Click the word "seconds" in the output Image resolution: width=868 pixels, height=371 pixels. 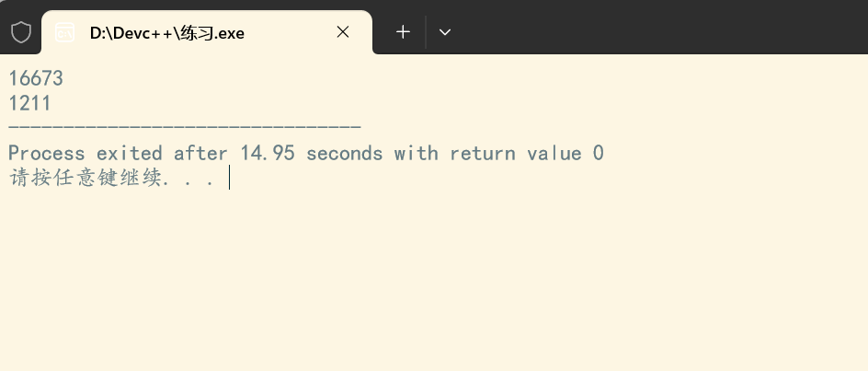344,153
